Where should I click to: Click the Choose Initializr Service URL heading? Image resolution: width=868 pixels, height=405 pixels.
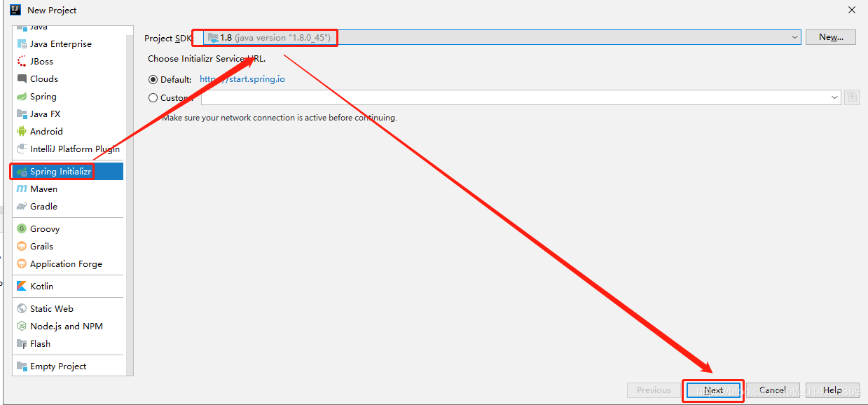(x=207, y=59)
